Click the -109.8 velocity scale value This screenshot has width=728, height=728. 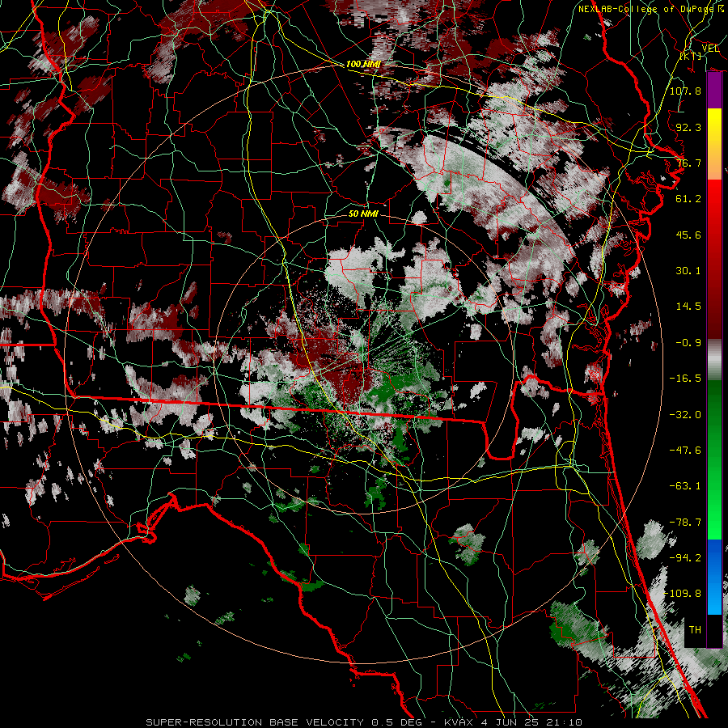click(x=683, y=594)
